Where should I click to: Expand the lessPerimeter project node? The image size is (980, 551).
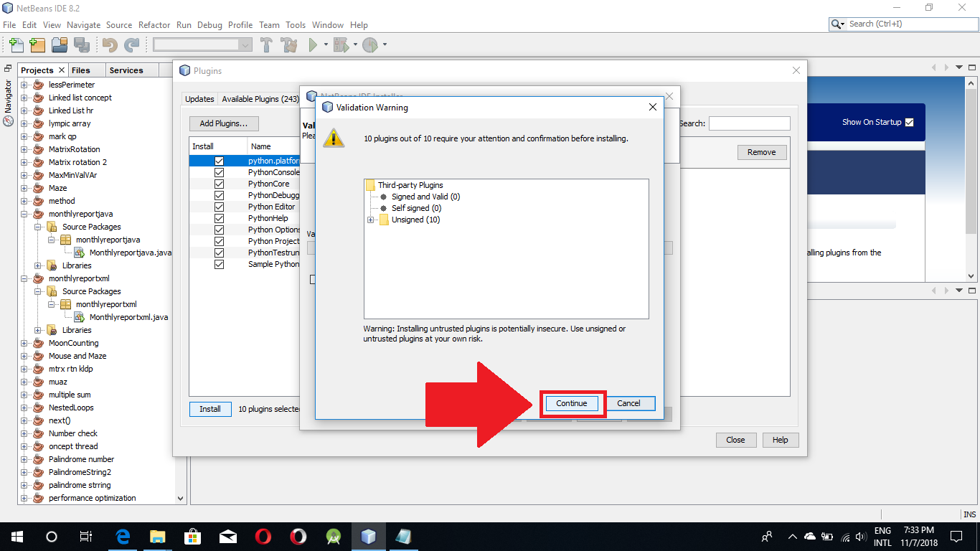24,85
